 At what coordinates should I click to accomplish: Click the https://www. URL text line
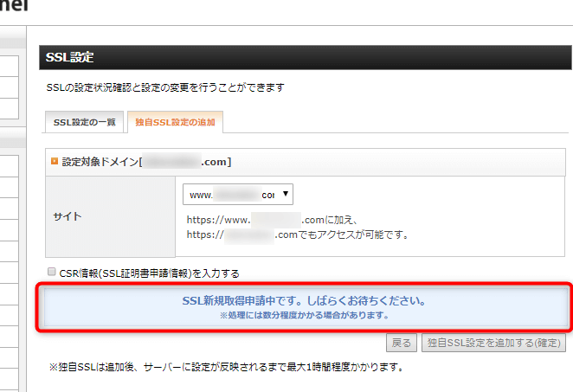281,221
